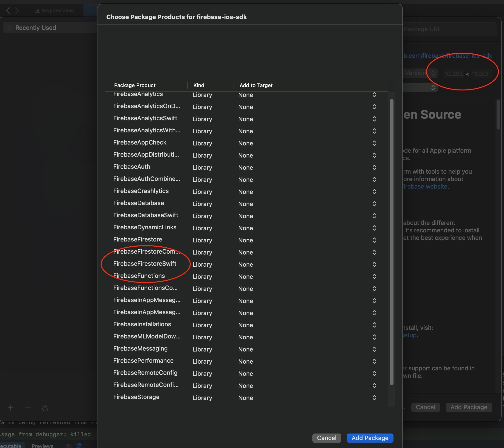This screenshot has height=448, width=504.
Task: Click the plus icon to add a package collection
Action: tap(10, 408)
